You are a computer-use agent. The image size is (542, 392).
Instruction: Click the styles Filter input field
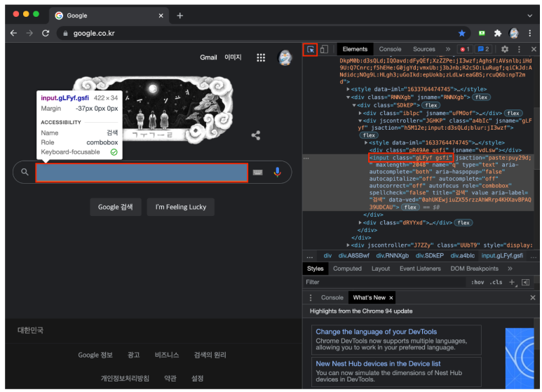(384, 282)
